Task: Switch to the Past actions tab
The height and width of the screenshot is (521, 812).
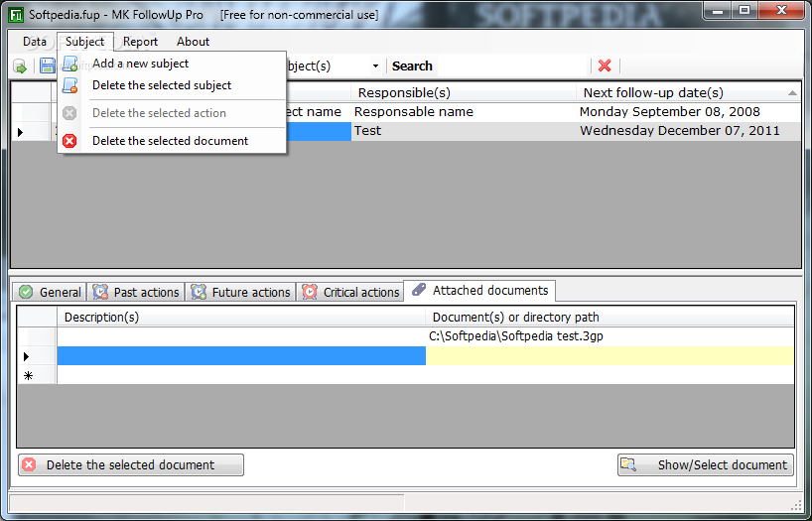Action: 136,292
